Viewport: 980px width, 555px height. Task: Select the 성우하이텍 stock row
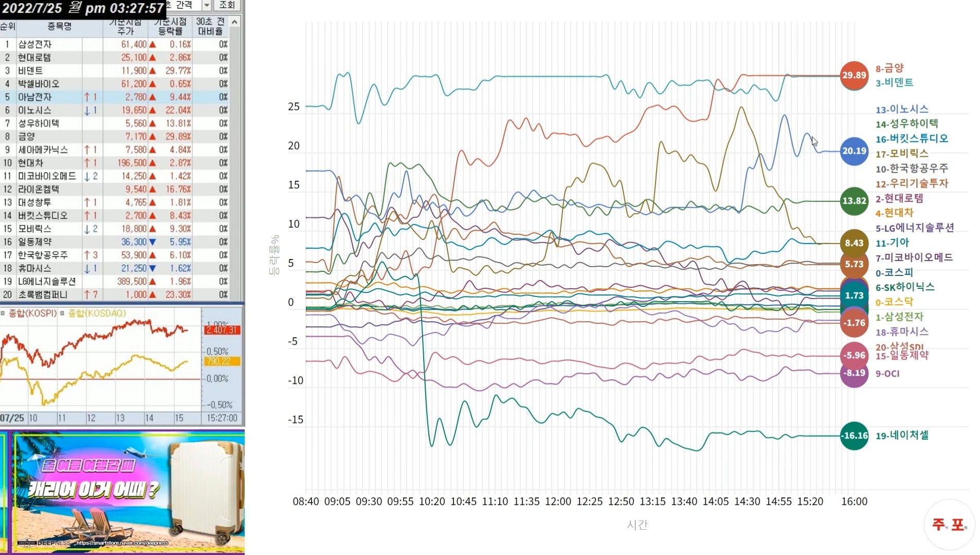(x=114, y=123)
